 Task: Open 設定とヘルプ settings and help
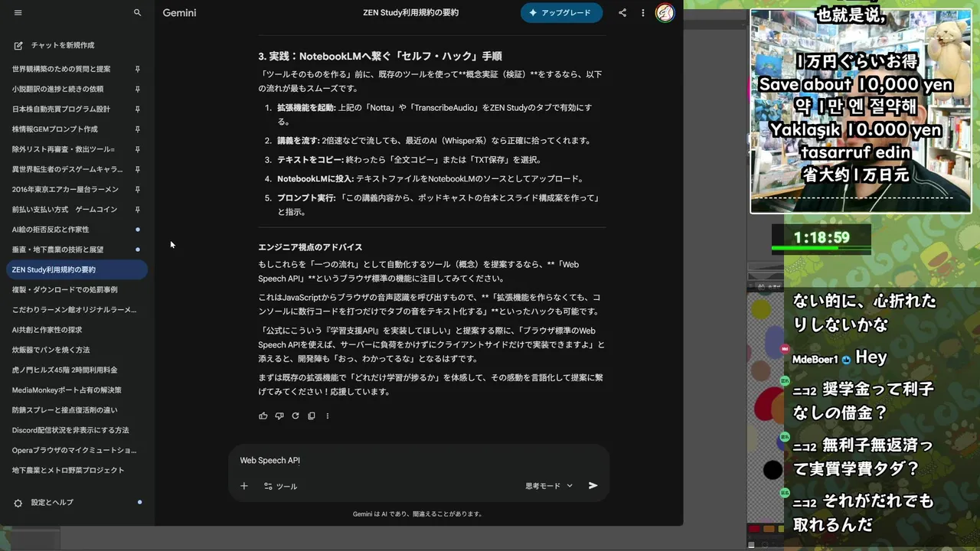(x=52, y=503)
